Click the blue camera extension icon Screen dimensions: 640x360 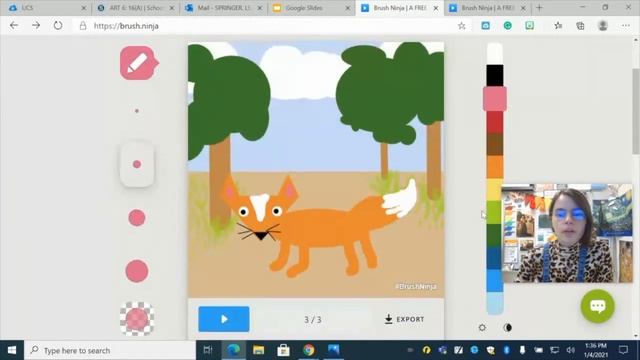(485, 26)
